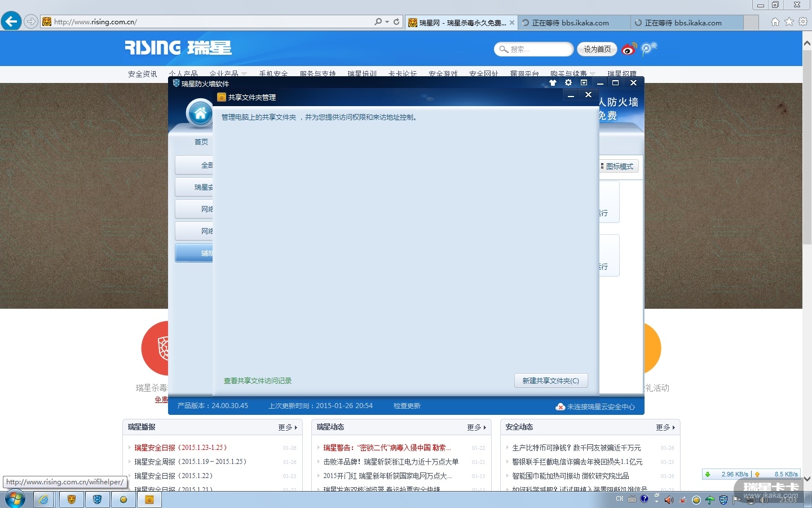
Task: Open the firewall title bar dropdown menu icon
Action: click(584, 83)
